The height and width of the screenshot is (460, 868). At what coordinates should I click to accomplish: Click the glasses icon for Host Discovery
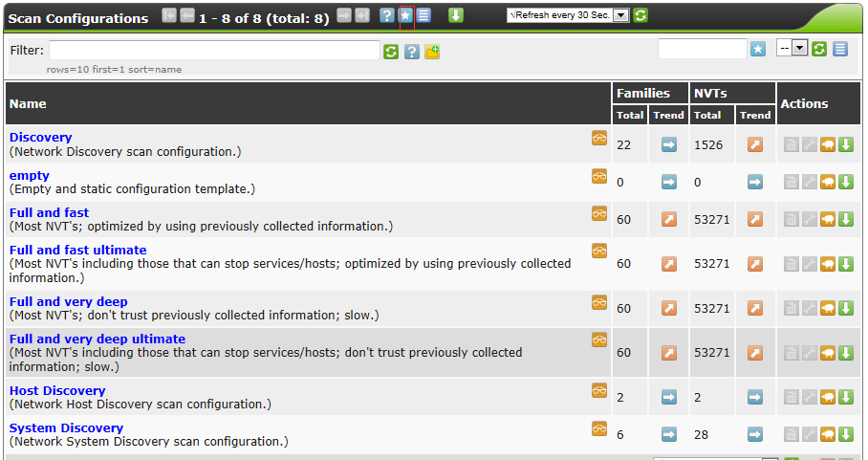[599, 390]
